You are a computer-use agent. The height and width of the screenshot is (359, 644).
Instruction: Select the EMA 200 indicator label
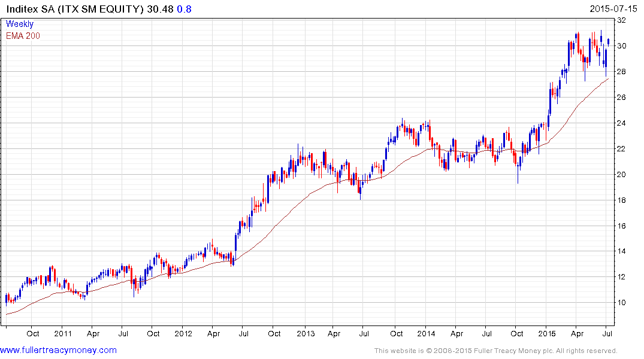(23, 36)
